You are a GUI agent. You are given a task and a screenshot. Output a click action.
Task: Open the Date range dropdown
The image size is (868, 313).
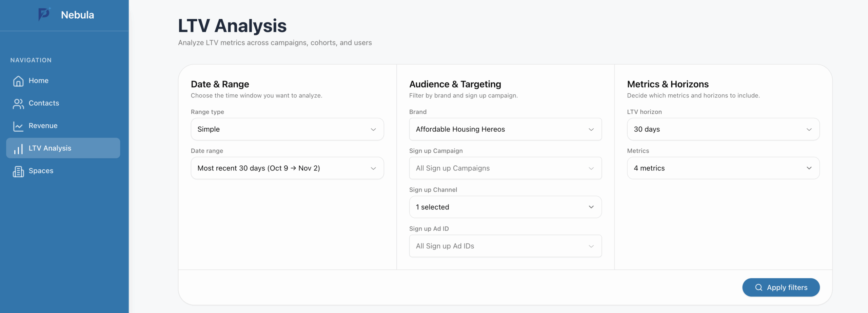click(x=287, y=168)
